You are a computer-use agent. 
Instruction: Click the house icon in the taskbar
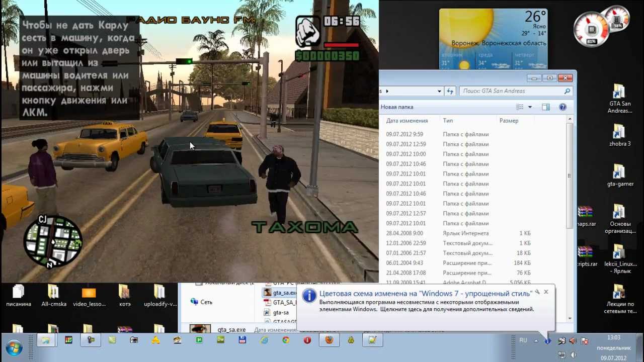tap(177, 340)
